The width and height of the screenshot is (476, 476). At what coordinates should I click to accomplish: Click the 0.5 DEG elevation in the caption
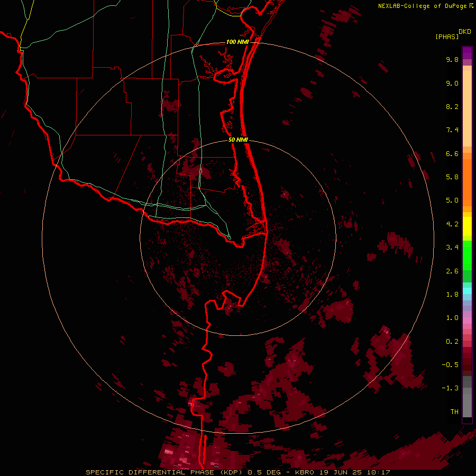coord(263,472)
